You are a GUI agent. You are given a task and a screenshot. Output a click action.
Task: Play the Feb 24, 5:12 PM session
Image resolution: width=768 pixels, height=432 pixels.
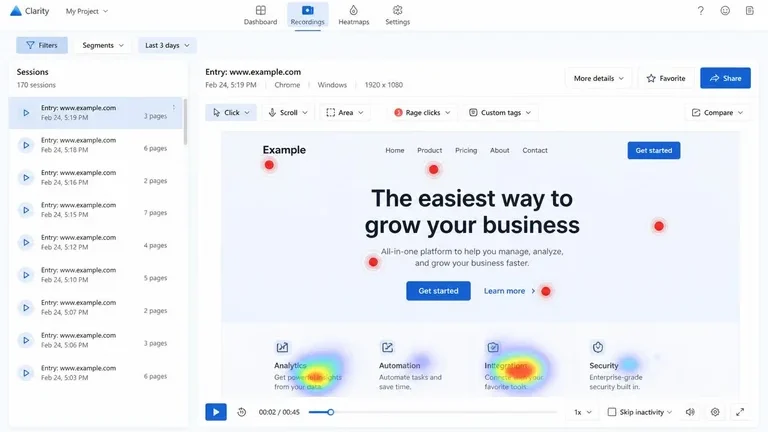(25, 242)
